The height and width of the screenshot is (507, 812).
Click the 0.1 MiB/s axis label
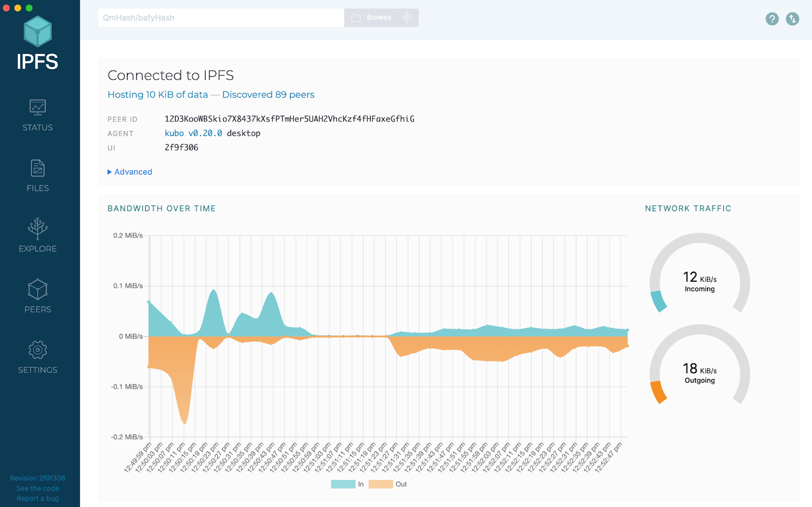(x=128, y=286)
